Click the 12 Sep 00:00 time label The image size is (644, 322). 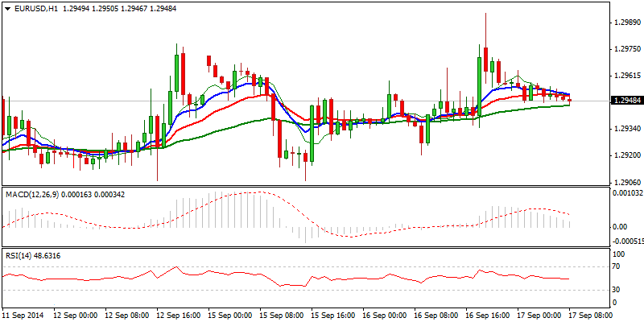[x=76, y=315]
